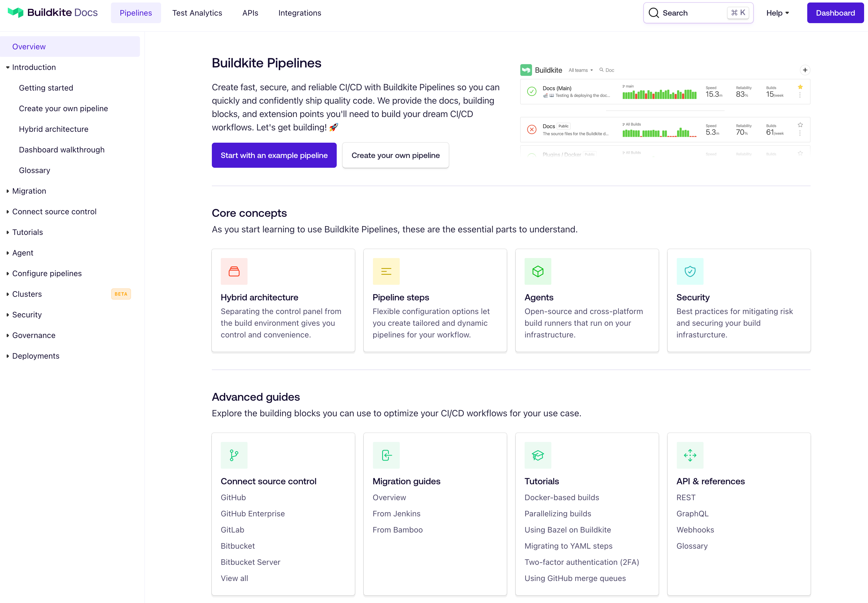Click the Pipeline steps card icon
This screenshot has width=868, height=603.
[386, 271]
